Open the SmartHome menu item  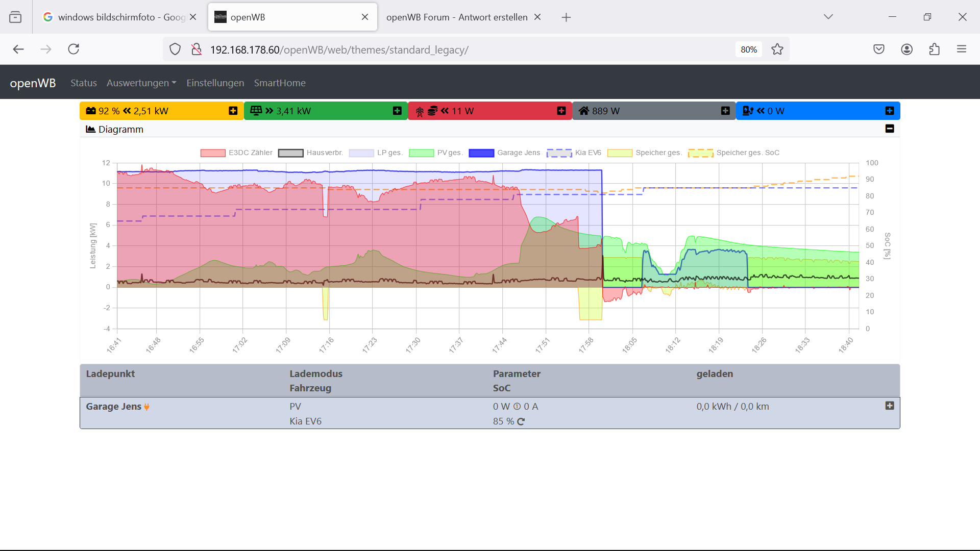coord(280,83)
